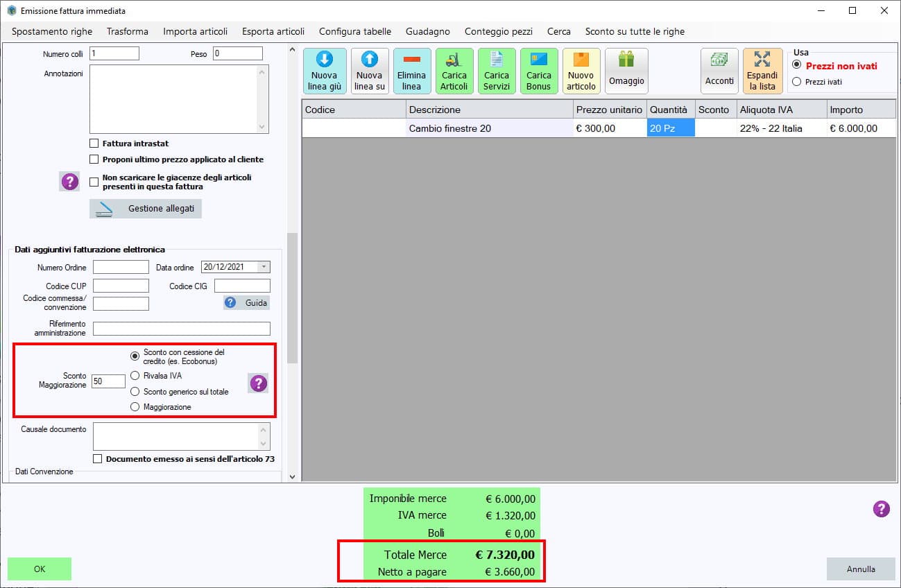Select the Rivalsa IVA option
The width and height of the screenshot is (901, 588).
pos(135,376)
